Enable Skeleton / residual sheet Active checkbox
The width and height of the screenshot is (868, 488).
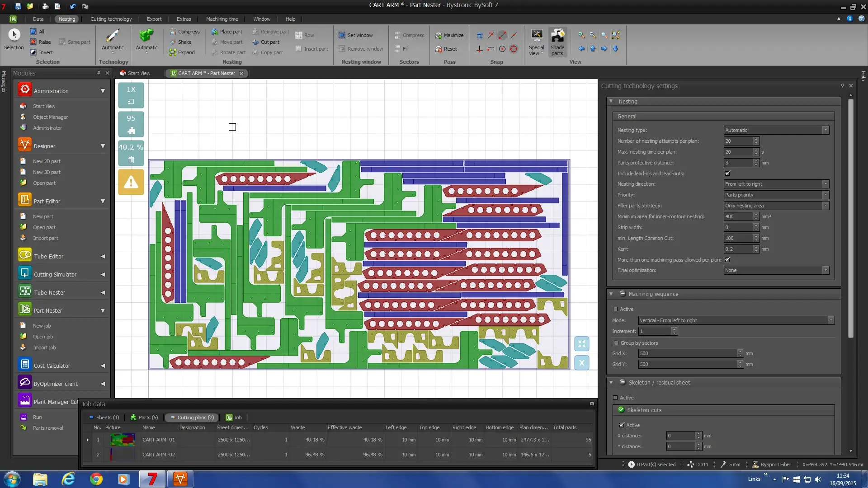pyautogui.click(x=615, y=398)
